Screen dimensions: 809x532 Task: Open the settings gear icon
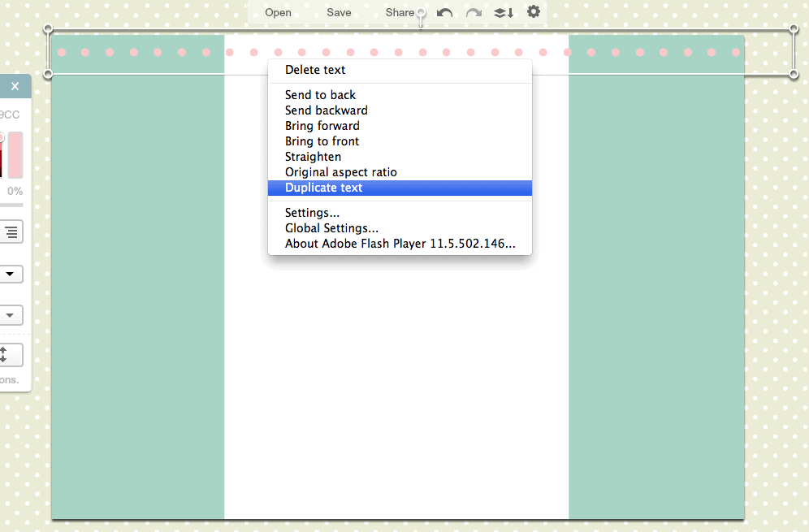tap(534, 11)
